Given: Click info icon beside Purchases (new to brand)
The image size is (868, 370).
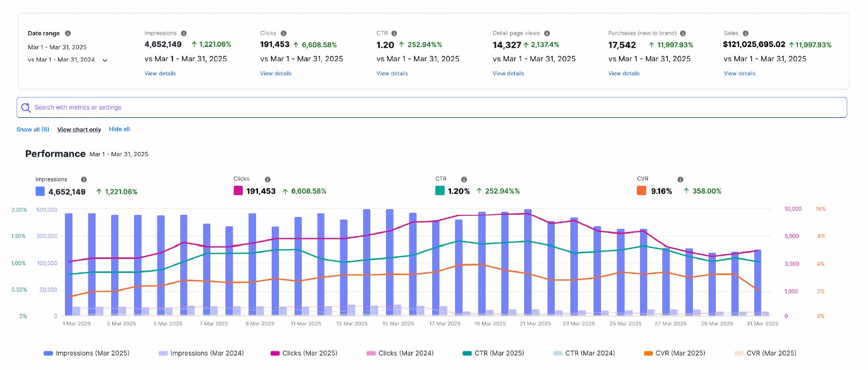Looking at the screenshot, I should pyautogui.click(x=683, y=33).
